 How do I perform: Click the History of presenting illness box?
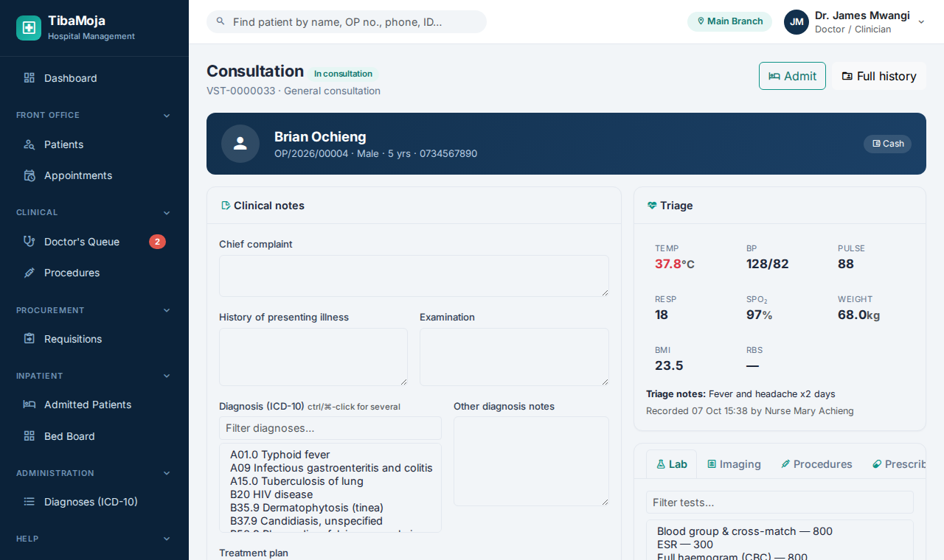click(313, 357)
